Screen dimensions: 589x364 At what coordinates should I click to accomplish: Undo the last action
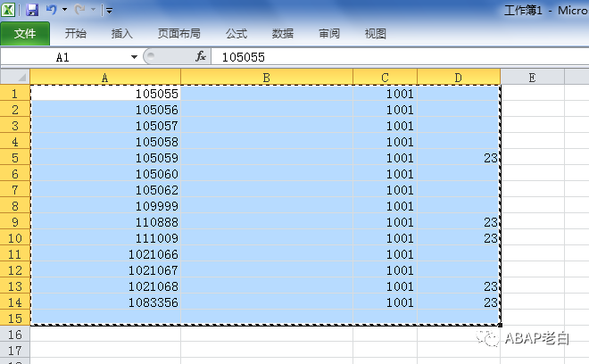[51, 10]
